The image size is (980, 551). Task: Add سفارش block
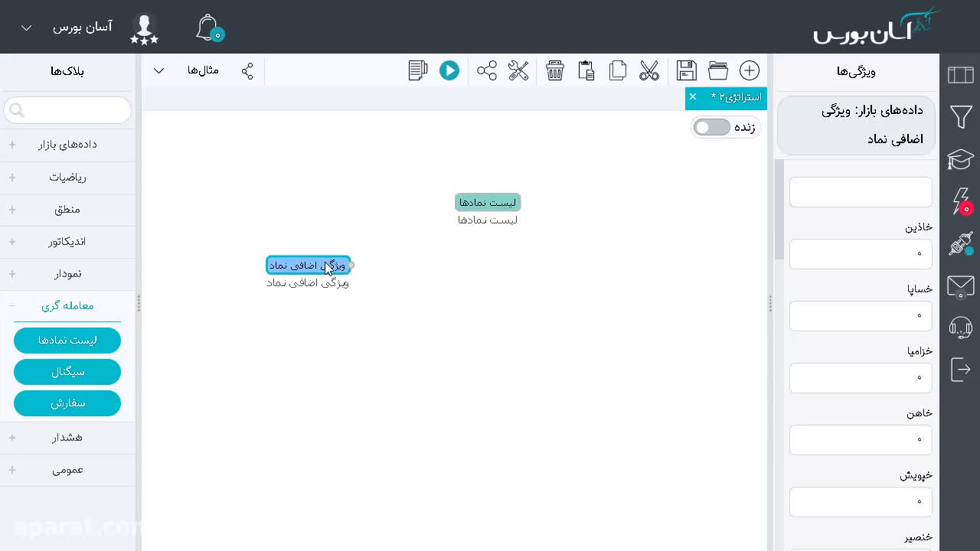click(67, 403)
